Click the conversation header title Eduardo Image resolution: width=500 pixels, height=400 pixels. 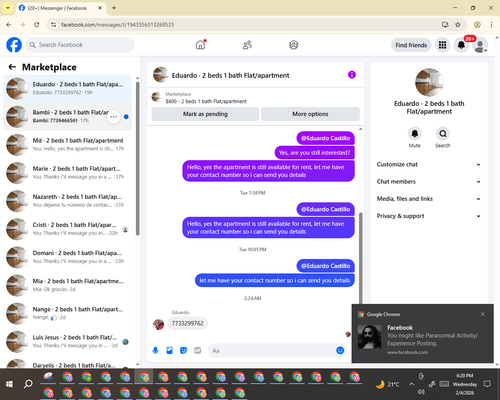(230, 75)
